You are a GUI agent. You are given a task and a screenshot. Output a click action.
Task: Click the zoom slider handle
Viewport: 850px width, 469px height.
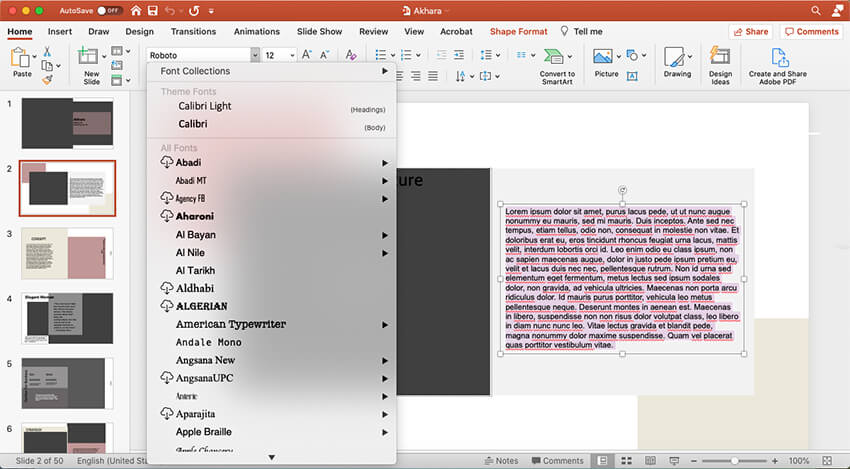tap(732, 461)
